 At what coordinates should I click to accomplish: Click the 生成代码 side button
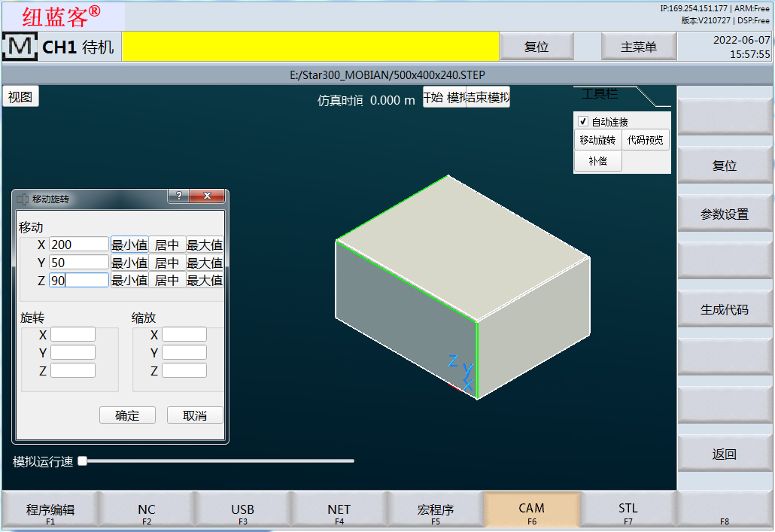725,309
